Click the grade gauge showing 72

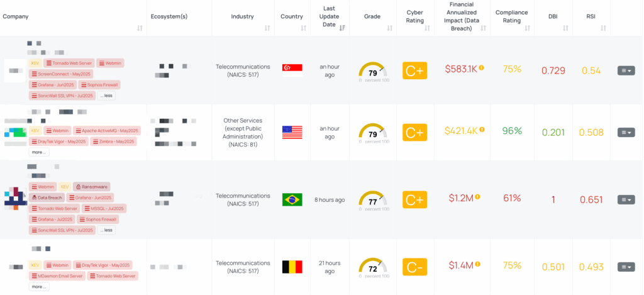coord(373,267)
